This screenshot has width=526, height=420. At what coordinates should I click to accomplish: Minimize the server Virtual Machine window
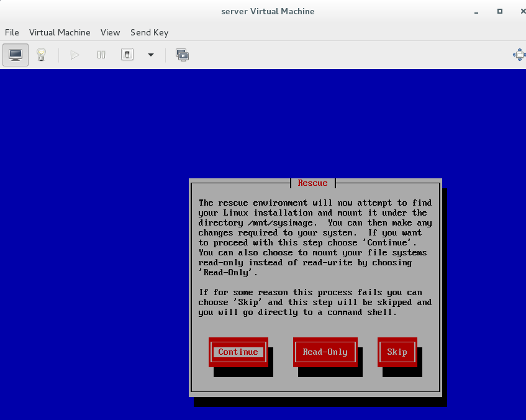476,12
